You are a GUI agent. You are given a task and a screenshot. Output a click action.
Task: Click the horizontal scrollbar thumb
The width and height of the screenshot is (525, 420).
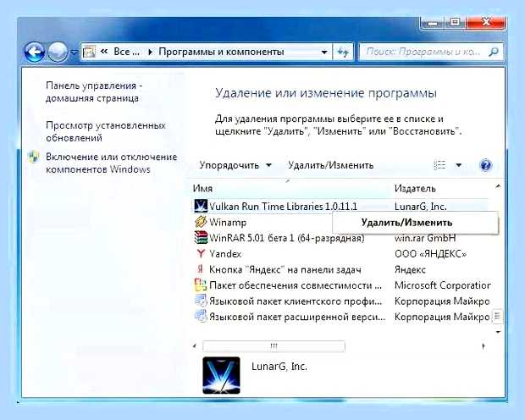click(274, 346)
